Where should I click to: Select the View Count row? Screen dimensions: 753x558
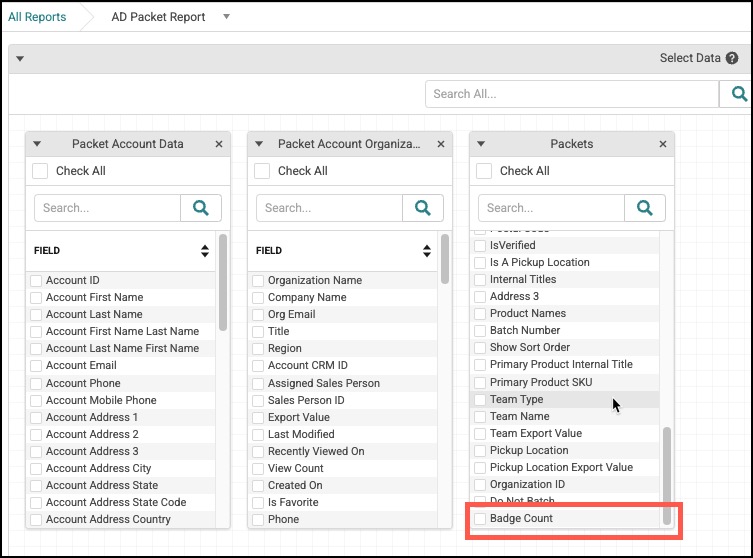[x=343, y=468]
